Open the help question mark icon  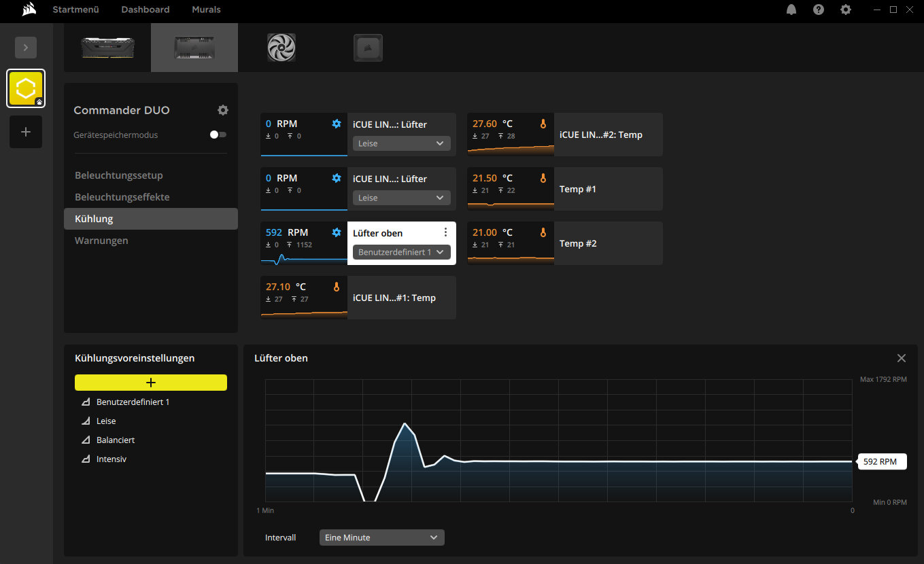819,10
